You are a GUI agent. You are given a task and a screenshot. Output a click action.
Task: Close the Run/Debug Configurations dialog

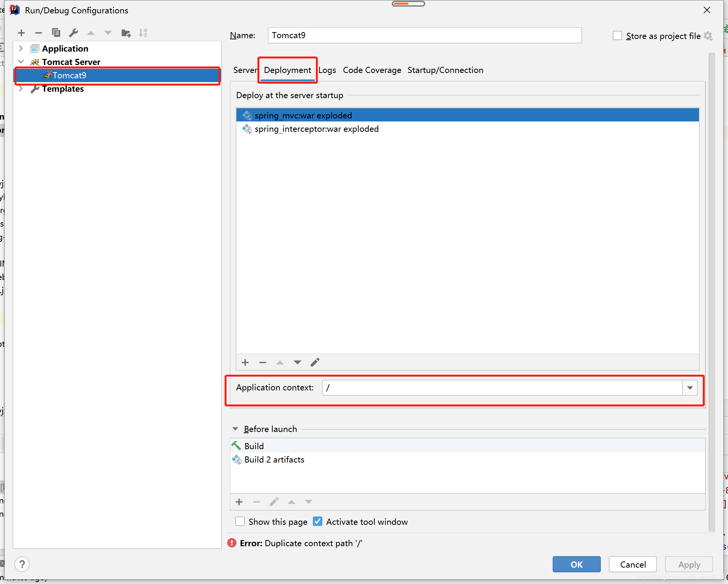click(707, 10)
